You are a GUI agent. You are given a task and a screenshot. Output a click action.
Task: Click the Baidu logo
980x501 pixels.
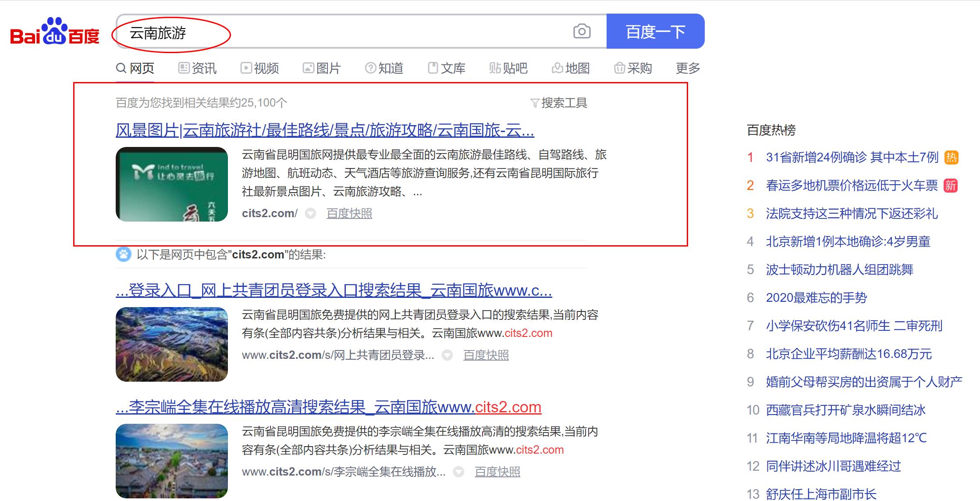point(55,32)
